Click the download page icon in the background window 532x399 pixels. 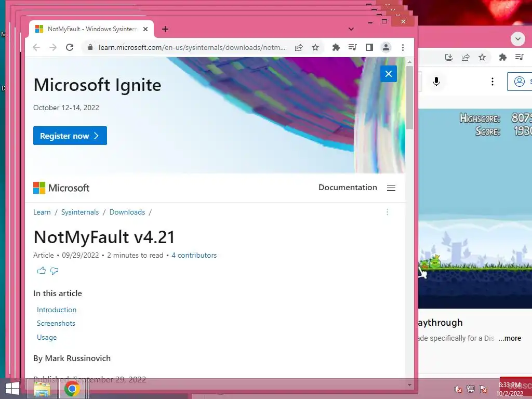tap(449, 57)
